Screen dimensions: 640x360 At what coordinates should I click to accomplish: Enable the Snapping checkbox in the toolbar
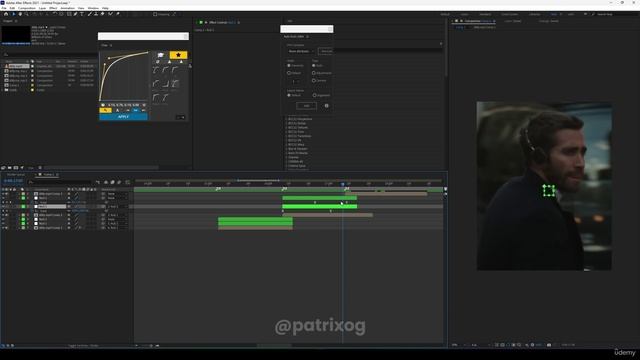click(x=155, y=14)
